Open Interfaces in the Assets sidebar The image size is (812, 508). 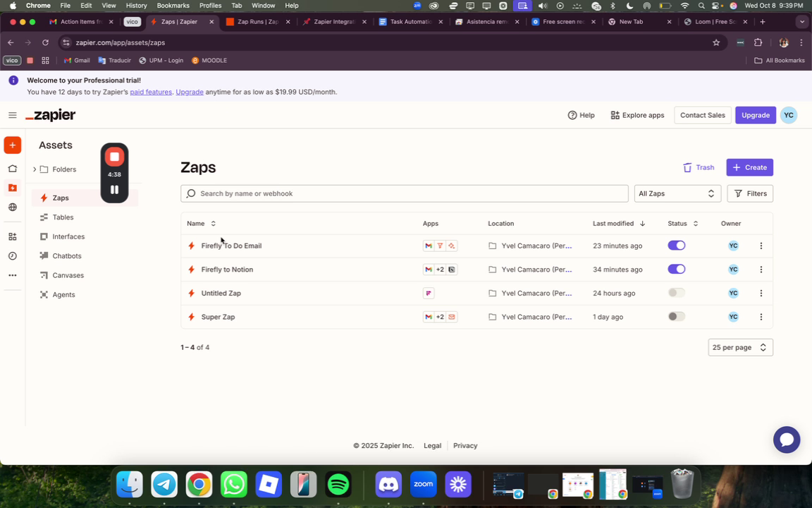click(x=68, y=237)
